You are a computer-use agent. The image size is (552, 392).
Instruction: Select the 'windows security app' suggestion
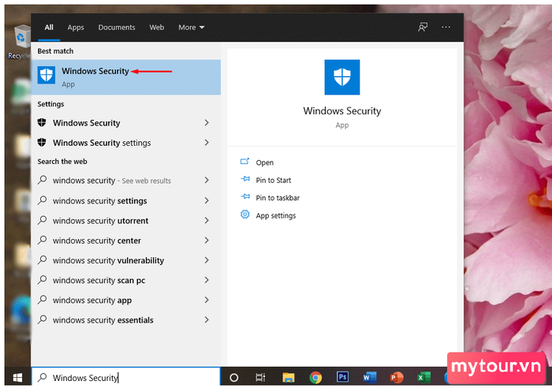pyautogui.click(x=125, y=300)
